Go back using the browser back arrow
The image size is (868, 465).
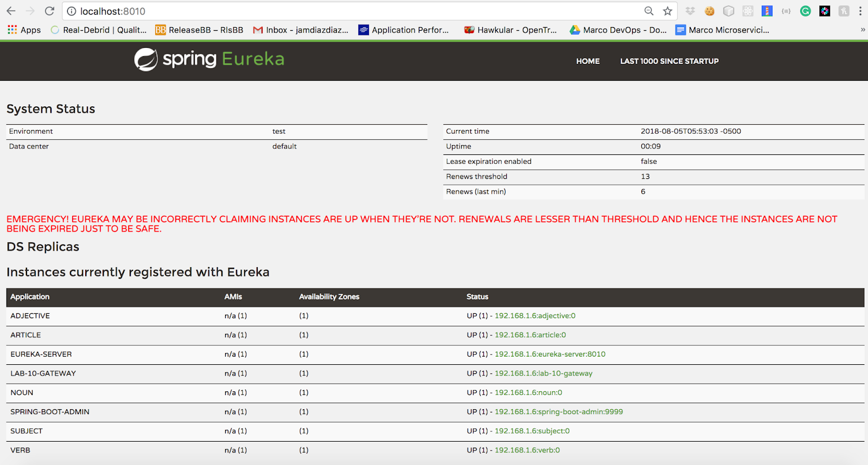pos(11,11)
